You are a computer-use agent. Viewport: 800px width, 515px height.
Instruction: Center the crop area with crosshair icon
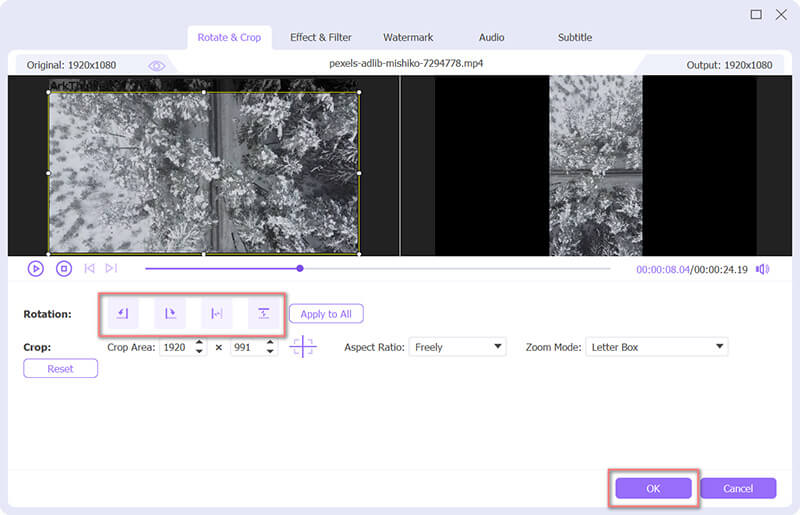303,347
